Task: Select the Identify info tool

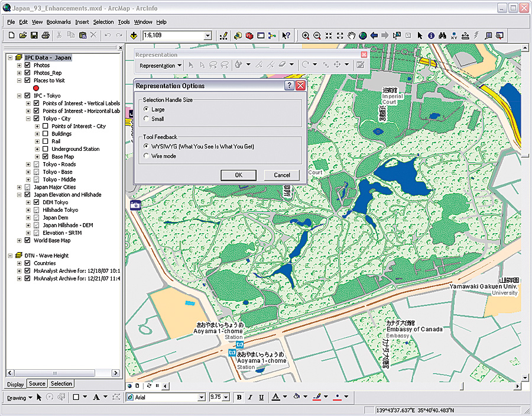Action: 431,36
